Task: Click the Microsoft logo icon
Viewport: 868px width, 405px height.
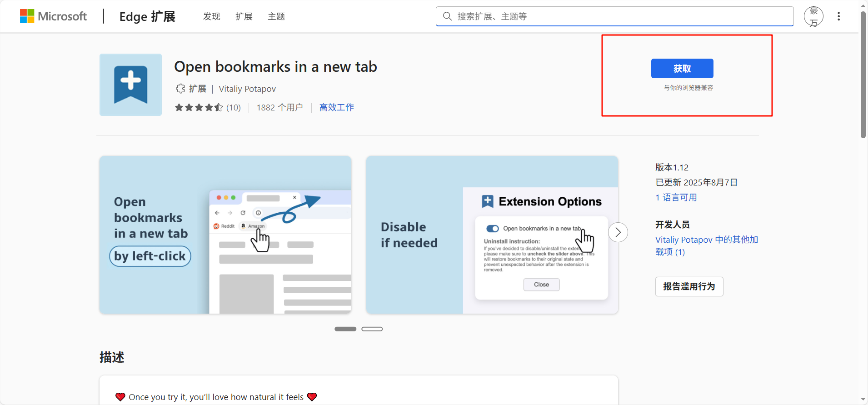Action: pos(27,16)
